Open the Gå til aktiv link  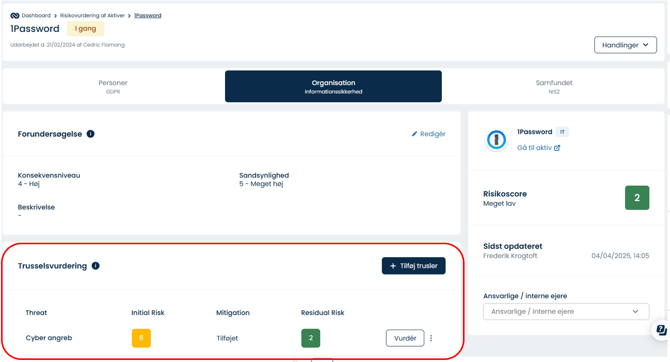[534, 148]
